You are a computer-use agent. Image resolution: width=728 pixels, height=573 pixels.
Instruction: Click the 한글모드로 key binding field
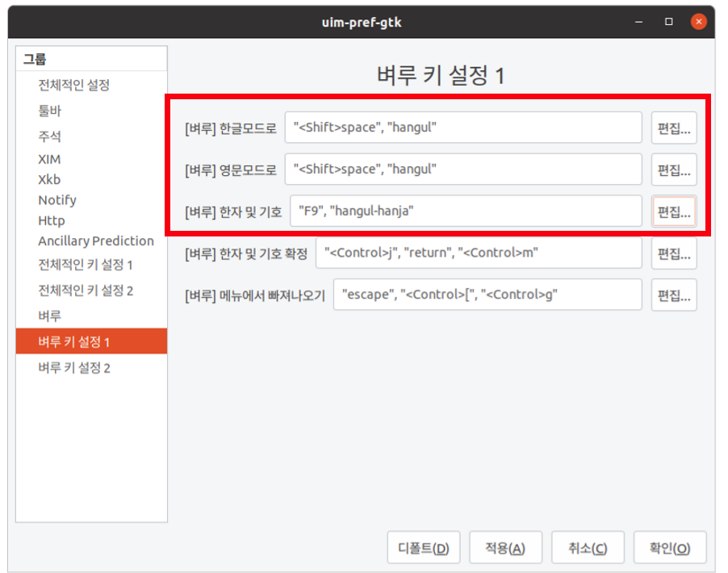point(463,128)
